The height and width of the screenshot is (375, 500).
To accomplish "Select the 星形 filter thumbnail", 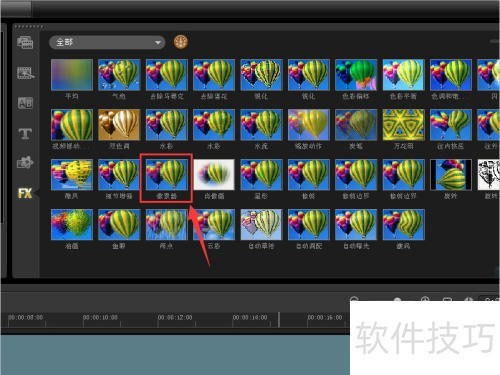I will pyautogui.click(x=261, y=175).
